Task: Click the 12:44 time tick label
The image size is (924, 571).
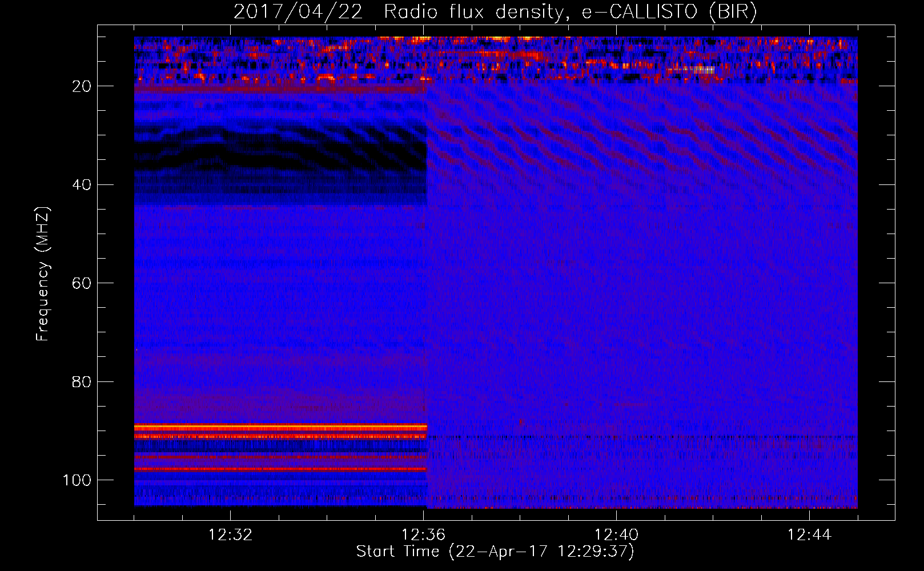Action: (809, 535)
